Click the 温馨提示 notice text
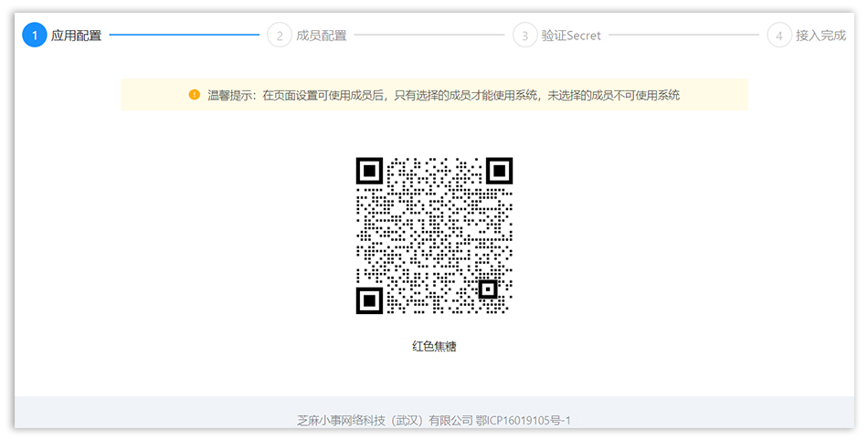Viewport: 868px width, 440px height. coord(443,95)
